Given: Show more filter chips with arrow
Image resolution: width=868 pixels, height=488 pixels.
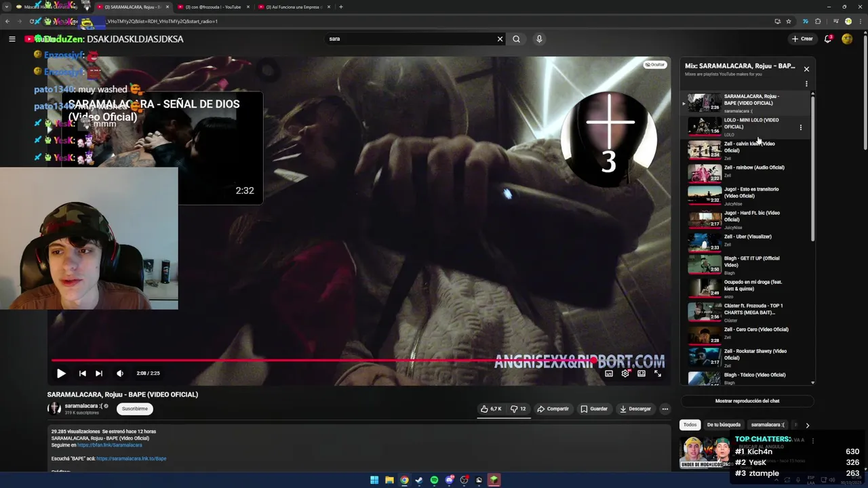Looking at the screenshot, I should (x=807, y=425).
